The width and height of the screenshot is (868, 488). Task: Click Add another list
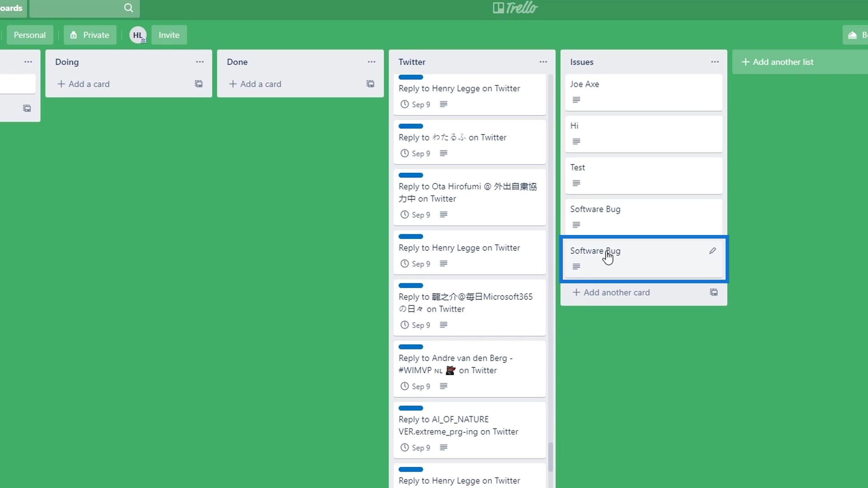point(778,62)
